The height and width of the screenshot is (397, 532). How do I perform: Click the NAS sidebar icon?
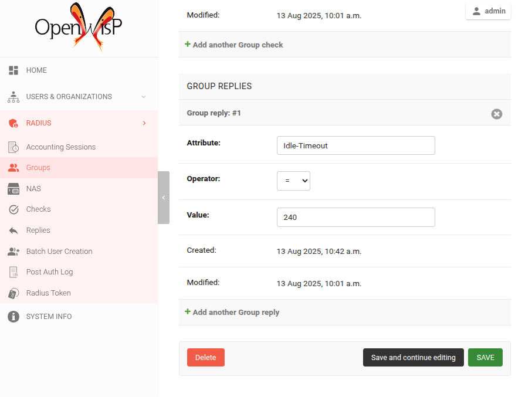coord(13,189)
